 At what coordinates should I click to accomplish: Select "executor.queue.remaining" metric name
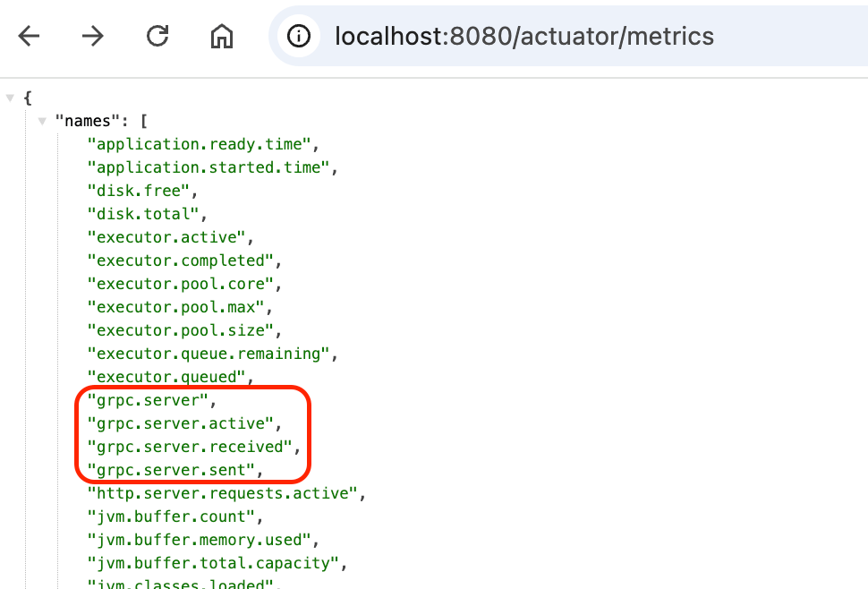click(208, 353)
